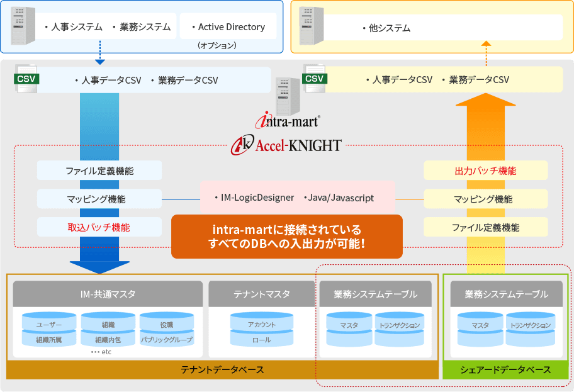Click the 業務システムテーブル header in the tenant database
Image resolution: width=574 pixels, height=392 pixels.
(x=375, y=294)
